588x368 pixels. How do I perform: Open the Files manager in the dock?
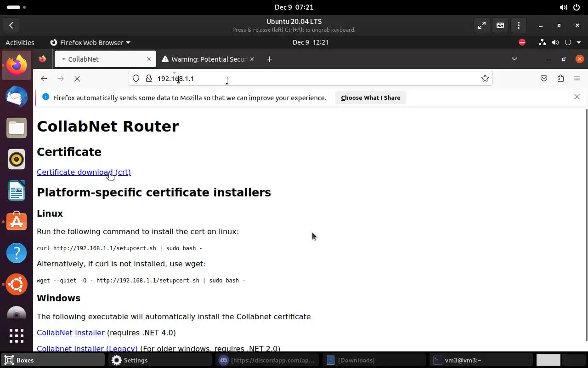tap(17, 128)
